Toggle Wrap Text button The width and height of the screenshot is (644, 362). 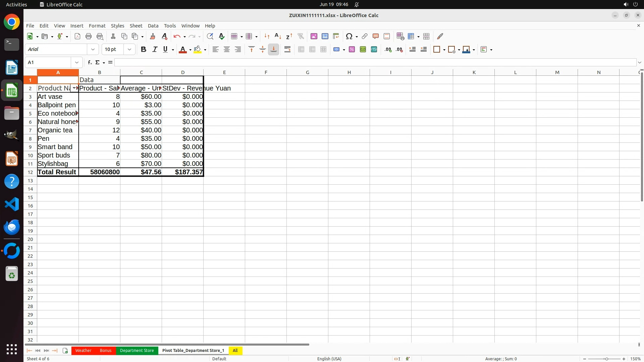click(x=287, y=50)
